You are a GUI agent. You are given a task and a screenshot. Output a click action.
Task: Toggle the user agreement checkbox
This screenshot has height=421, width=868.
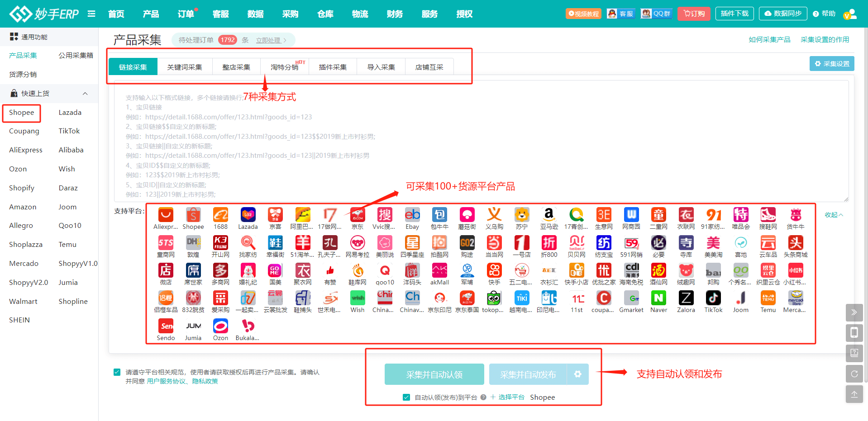[x=117, y=372]
